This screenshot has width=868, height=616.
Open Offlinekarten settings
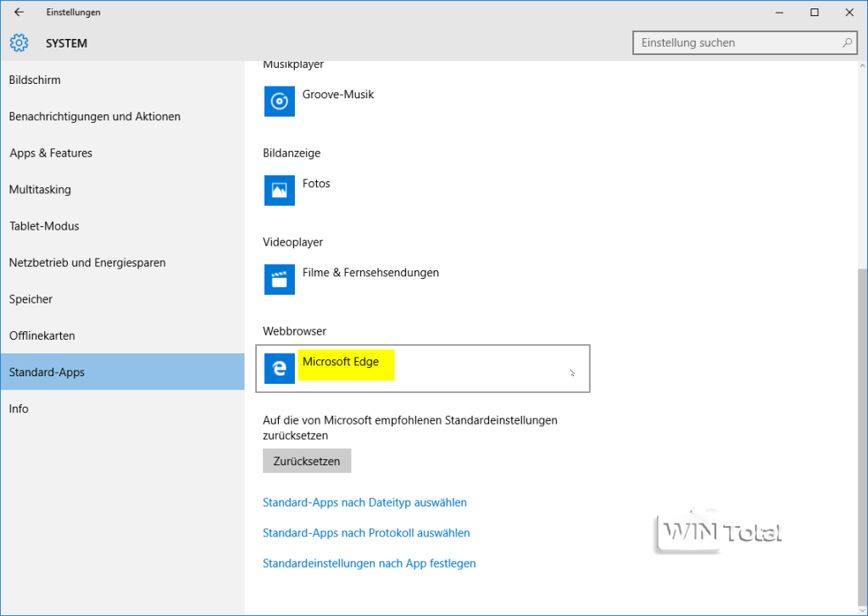122,336
